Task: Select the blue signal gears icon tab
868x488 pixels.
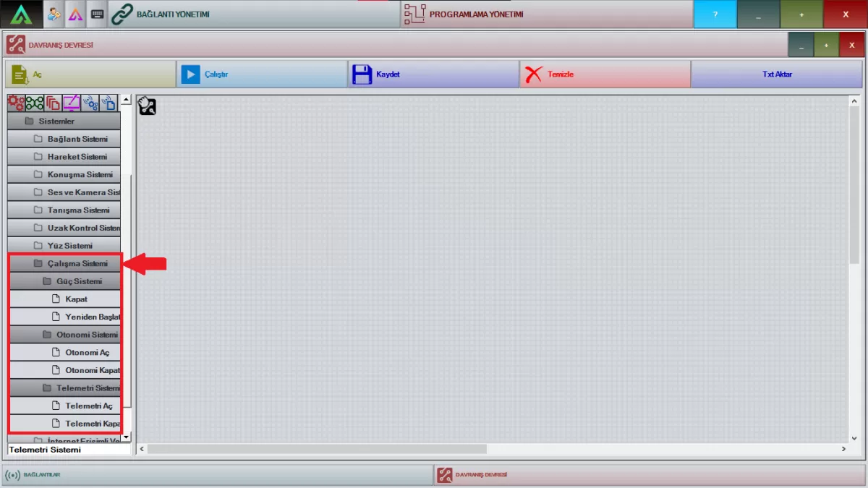Action: [90, 103]
